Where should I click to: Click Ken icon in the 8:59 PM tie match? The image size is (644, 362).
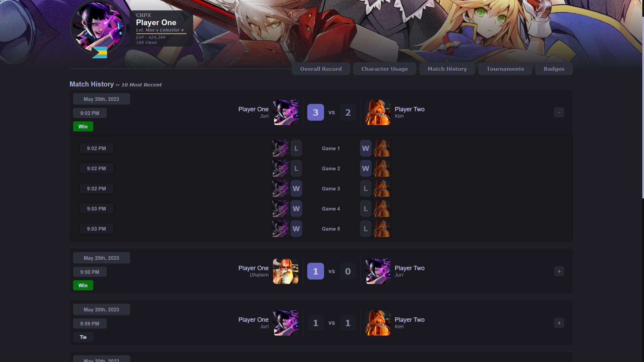pos(378,323)
